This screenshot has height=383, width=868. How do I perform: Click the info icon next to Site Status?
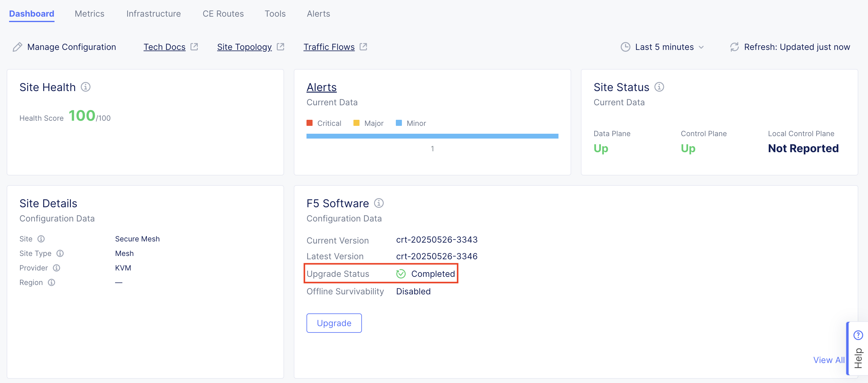point(659,87)
